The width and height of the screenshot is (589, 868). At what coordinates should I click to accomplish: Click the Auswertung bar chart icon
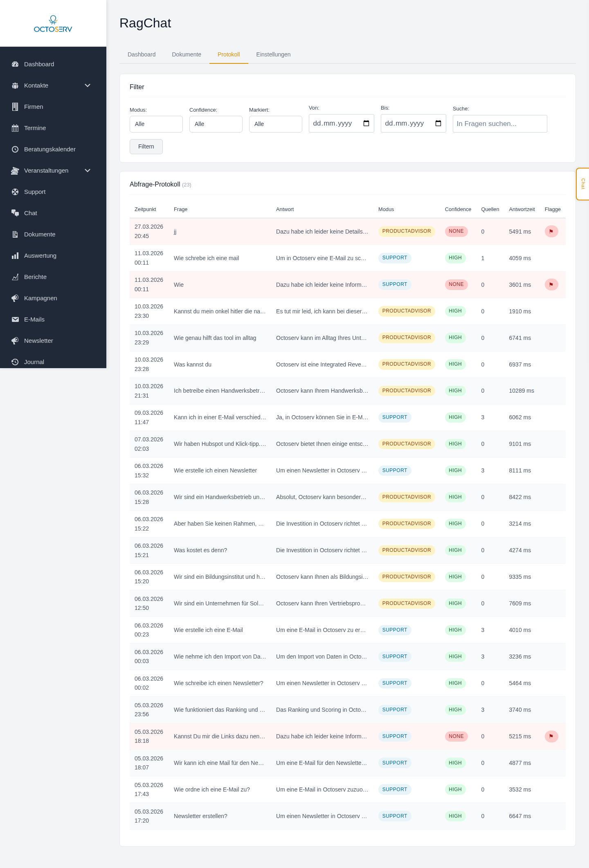point(15,256)
